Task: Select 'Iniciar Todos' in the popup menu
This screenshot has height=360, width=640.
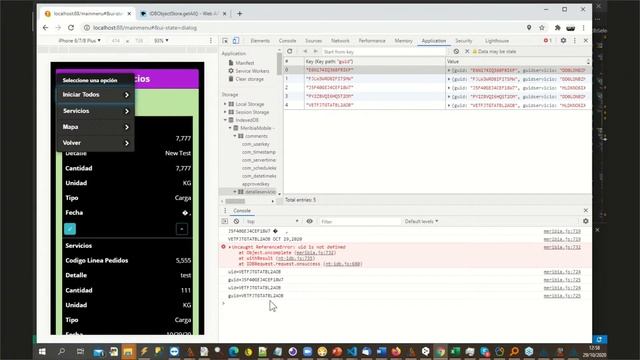Action: point(96,95)
